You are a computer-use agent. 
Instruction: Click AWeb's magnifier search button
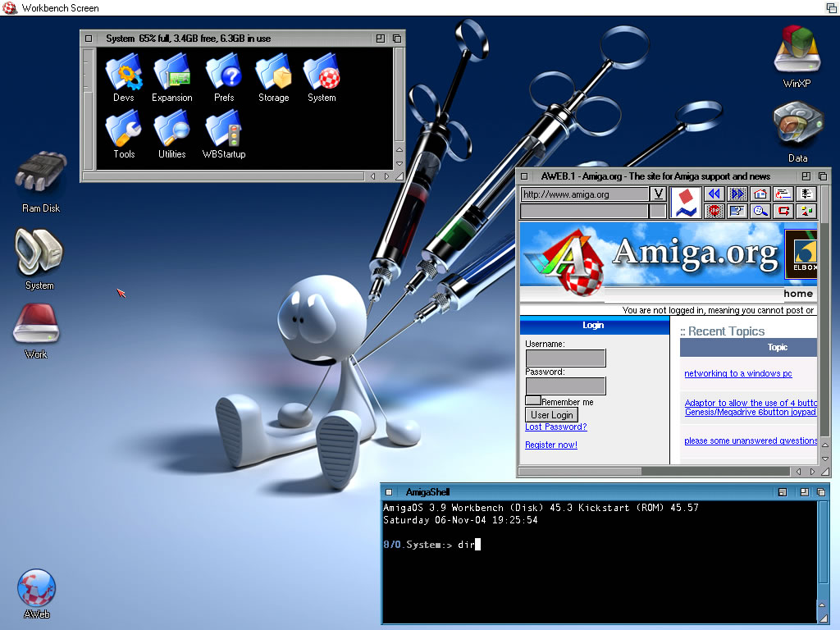[760, 211]
